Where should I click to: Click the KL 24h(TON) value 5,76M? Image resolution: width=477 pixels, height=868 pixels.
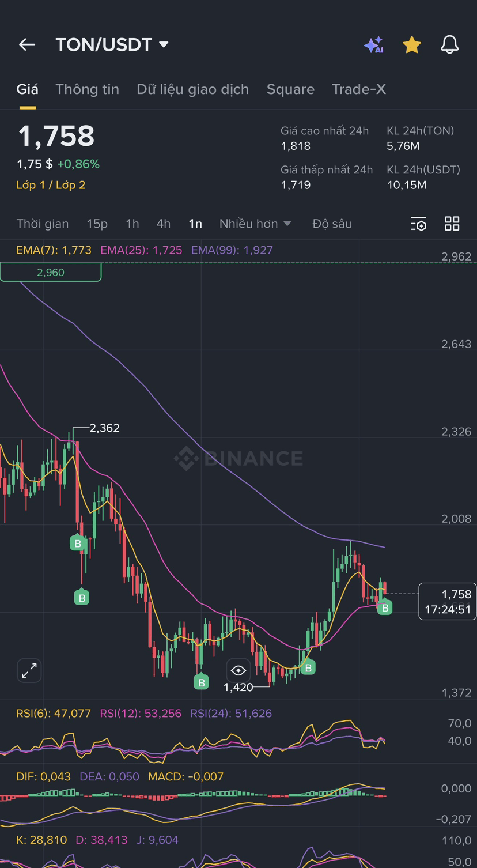[x=403, y=146]
